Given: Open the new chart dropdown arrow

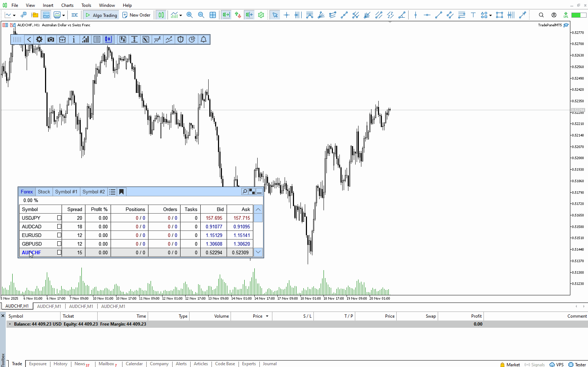Looking at the screenshot, I should 14,15.
